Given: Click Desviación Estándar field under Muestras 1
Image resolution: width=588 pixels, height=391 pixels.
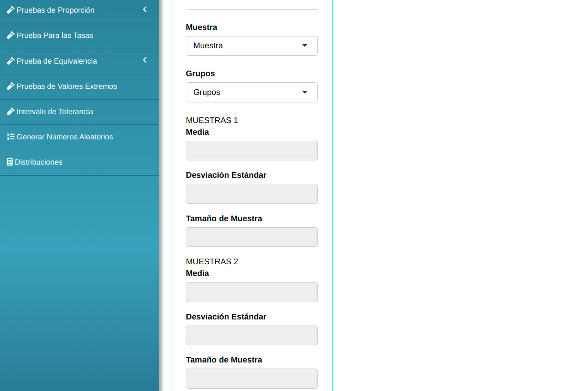Looking at the screenshot, I should (x=251, y=194).
